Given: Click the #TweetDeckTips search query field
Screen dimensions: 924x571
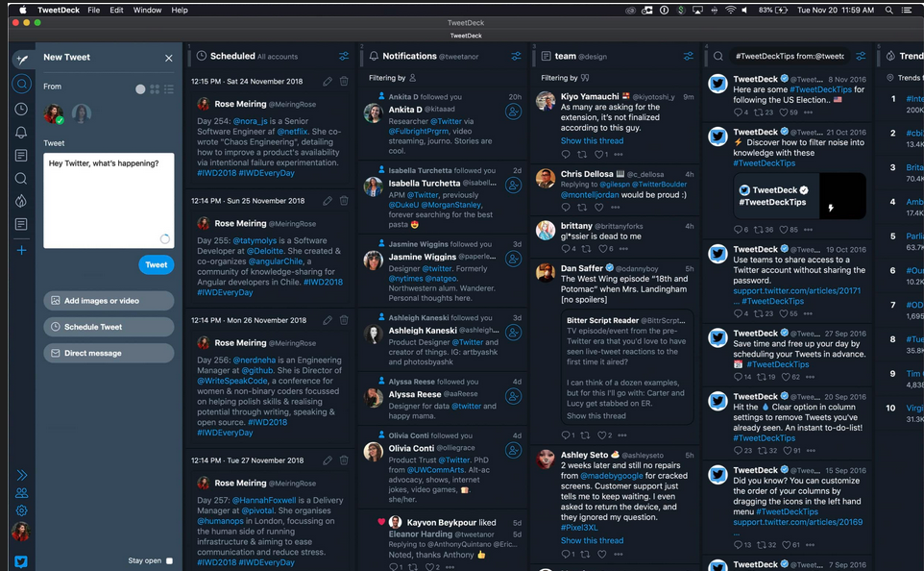Looking at the screenshot, I should (x=790, y=56).
